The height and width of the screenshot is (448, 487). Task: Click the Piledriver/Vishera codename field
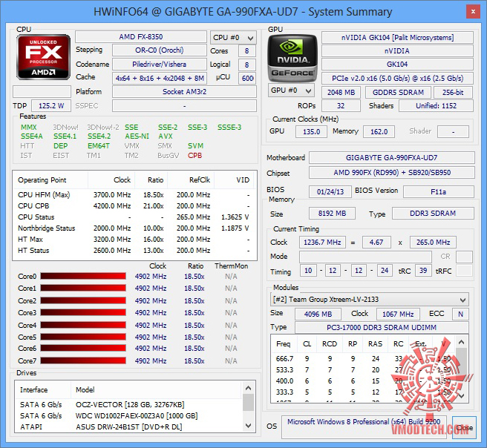coord(160,65)
